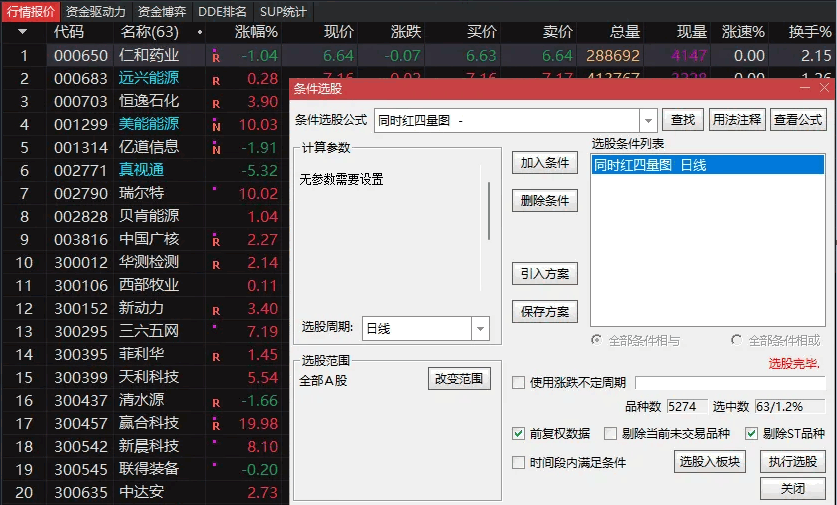Switch to SUP统计 tab
837x505 pixels.
pos(283,11)
